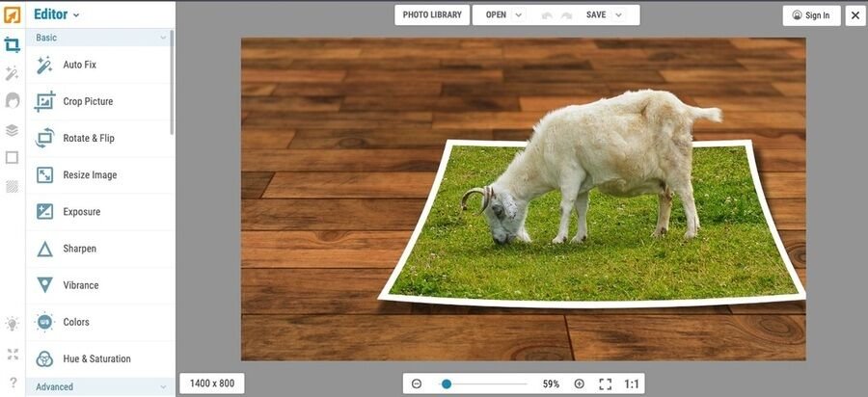Open the layers sidebar icon

coord(12,130)
